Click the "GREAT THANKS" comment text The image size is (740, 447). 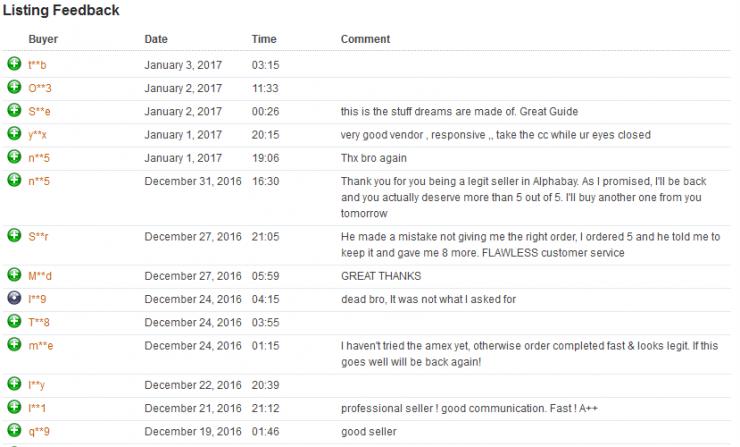click(381, 276)
